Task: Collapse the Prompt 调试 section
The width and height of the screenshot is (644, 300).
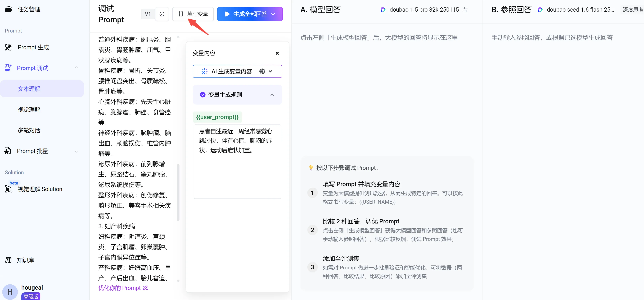Action: point(76,68)
